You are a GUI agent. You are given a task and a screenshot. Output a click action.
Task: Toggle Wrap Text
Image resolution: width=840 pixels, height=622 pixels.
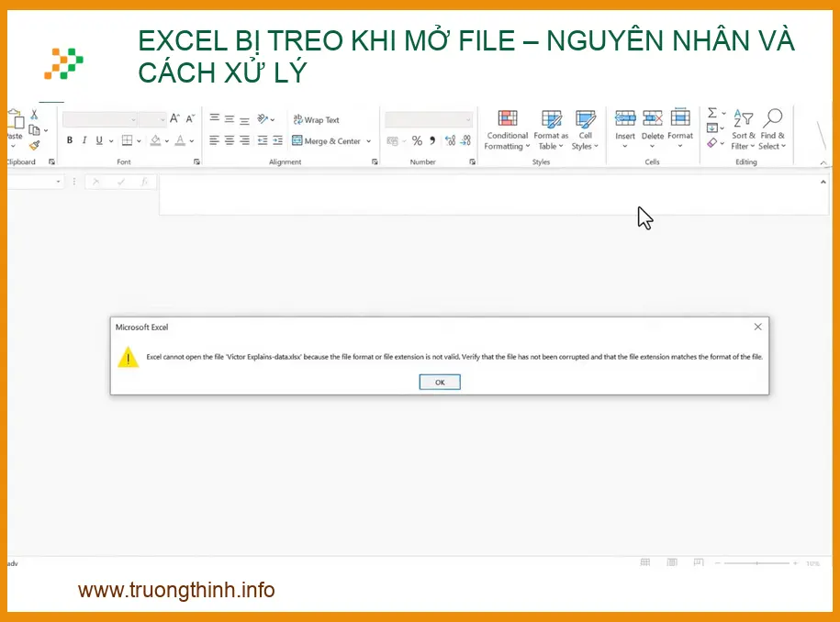pos(316,120)
